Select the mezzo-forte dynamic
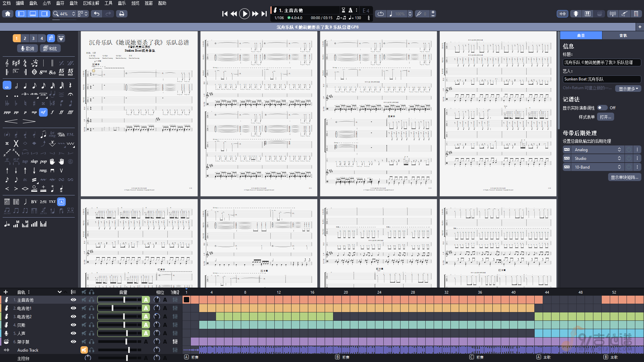 click(43, 112)
